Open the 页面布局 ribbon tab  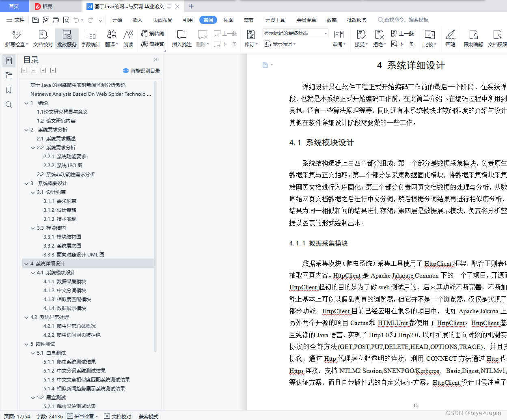click(163, 20)
